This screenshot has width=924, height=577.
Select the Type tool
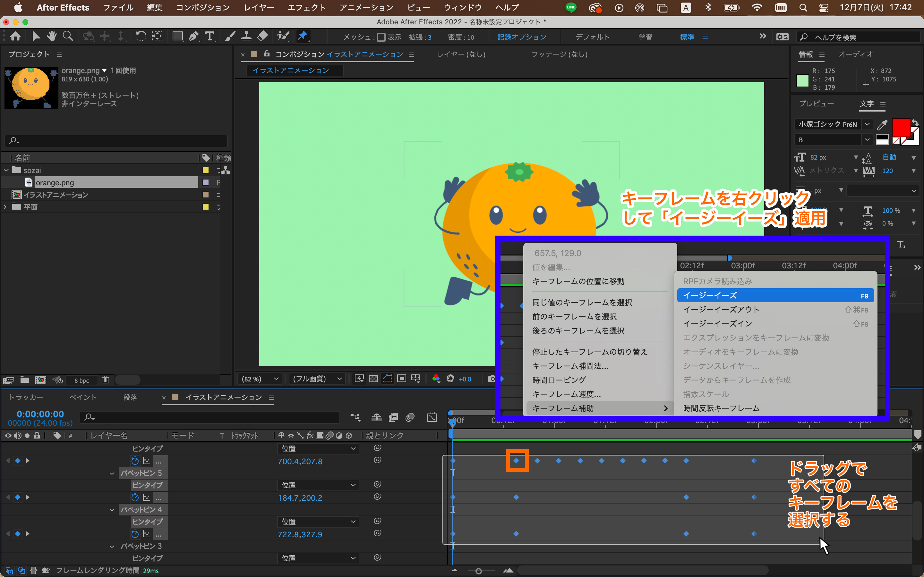coord(210,37)
